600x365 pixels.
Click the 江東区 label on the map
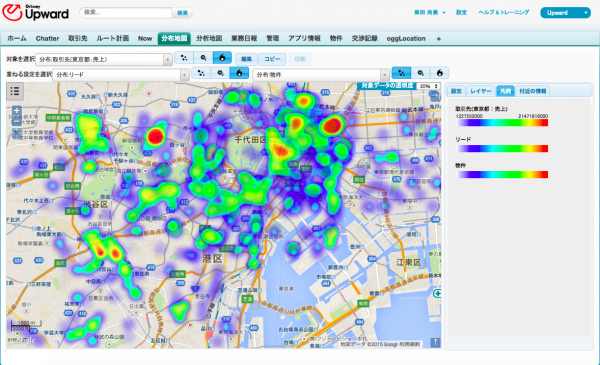[409, 262]
